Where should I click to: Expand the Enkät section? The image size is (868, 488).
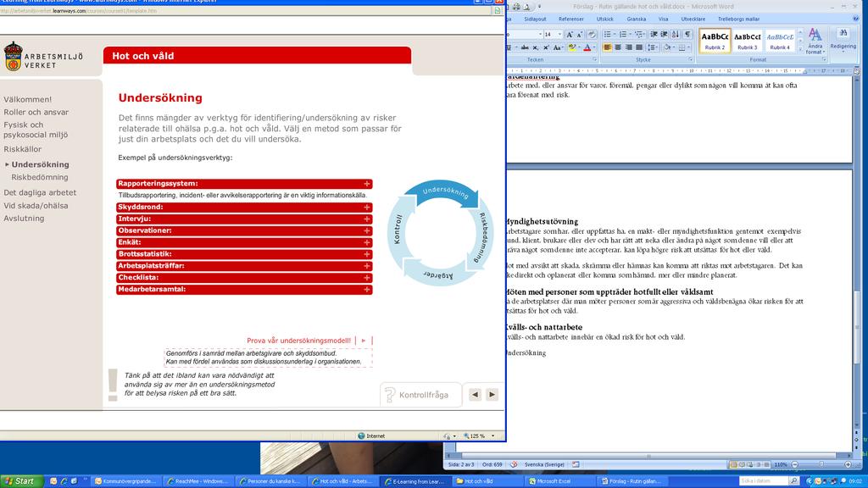click(244, 242)
